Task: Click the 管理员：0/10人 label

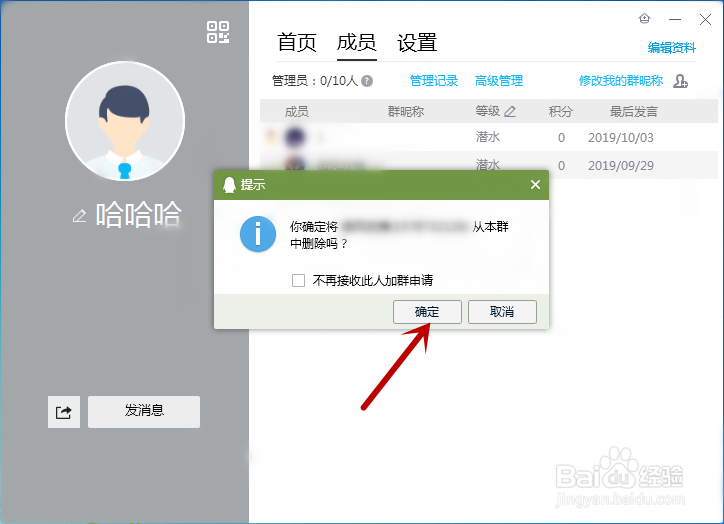Action: [314, 81]
